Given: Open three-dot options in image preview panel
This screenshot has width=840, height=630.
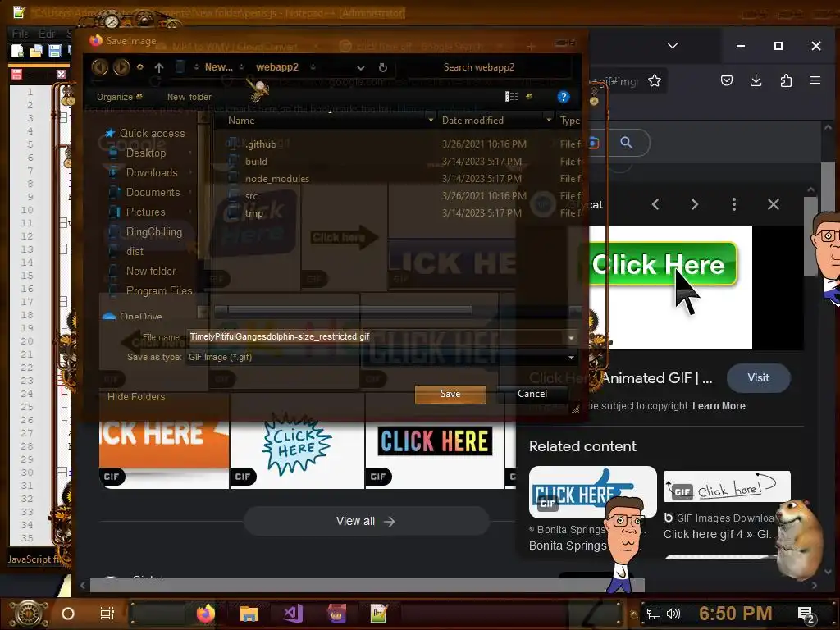Looking at the screenshot, I should pyautogui.click(x=734, y=204).
